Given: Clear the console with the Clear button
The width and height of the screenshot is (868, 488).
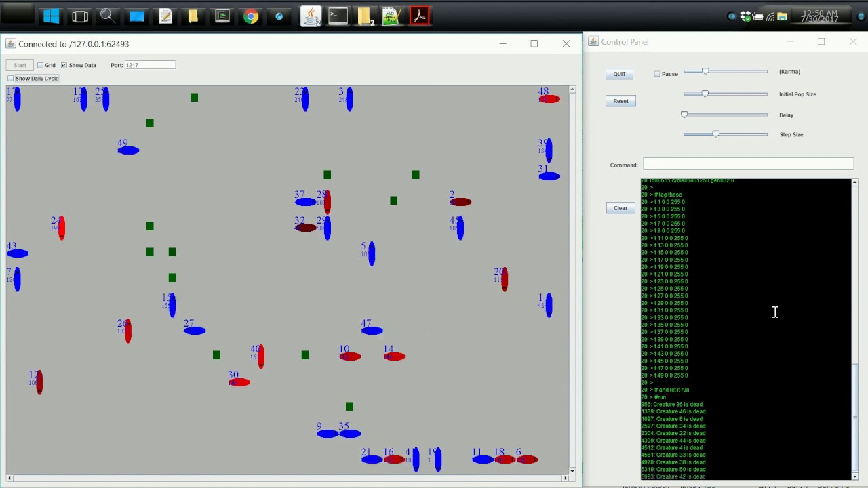Looking at the screenshot, I should (620, 208).
